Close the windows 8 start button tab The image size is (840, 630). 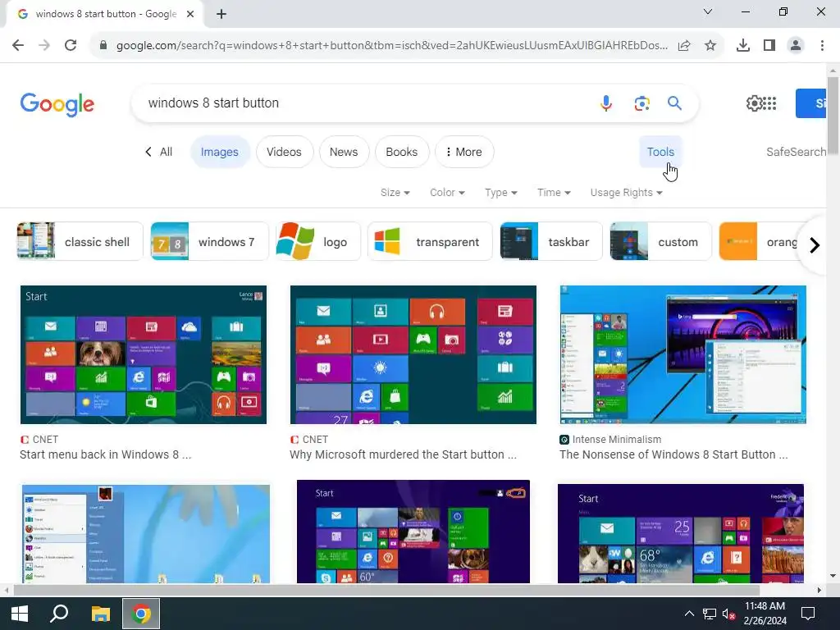pos(190,14)
